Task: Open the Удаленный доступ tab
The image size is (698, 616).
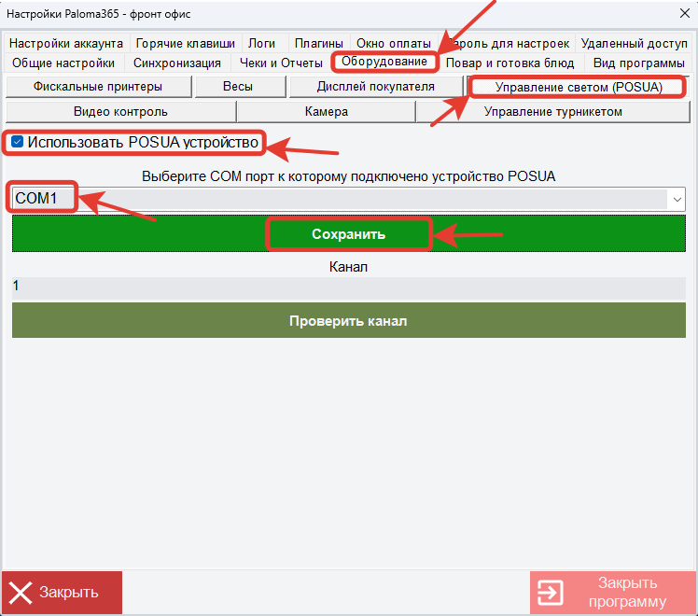Action: pyautogui.click(x=634, y=43)
